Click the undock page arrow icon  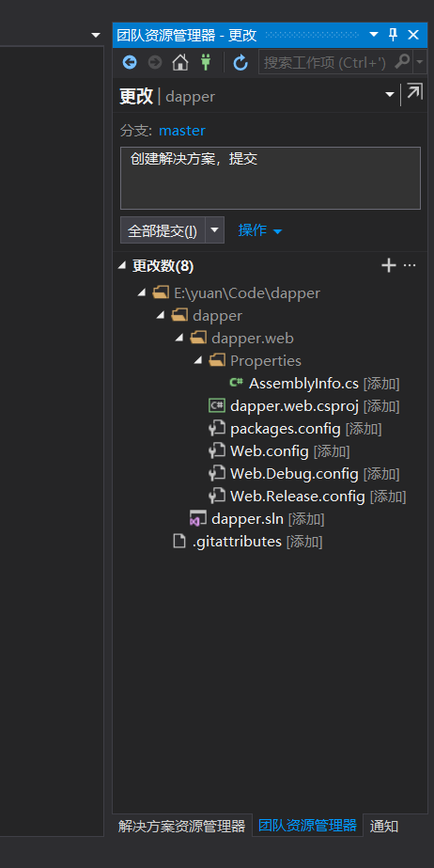(x=413, y=91)
